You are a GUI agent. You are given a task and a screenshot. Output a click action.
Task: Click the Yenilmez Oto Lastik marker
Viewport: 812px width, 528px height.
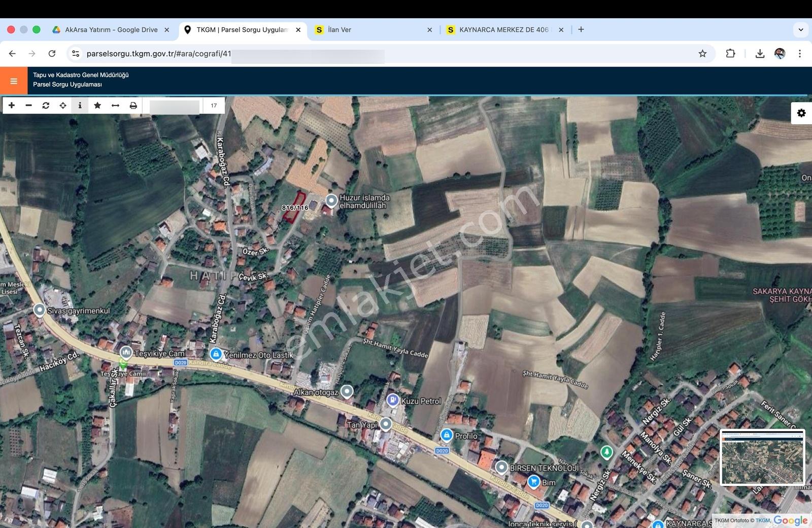coord(216,354)
